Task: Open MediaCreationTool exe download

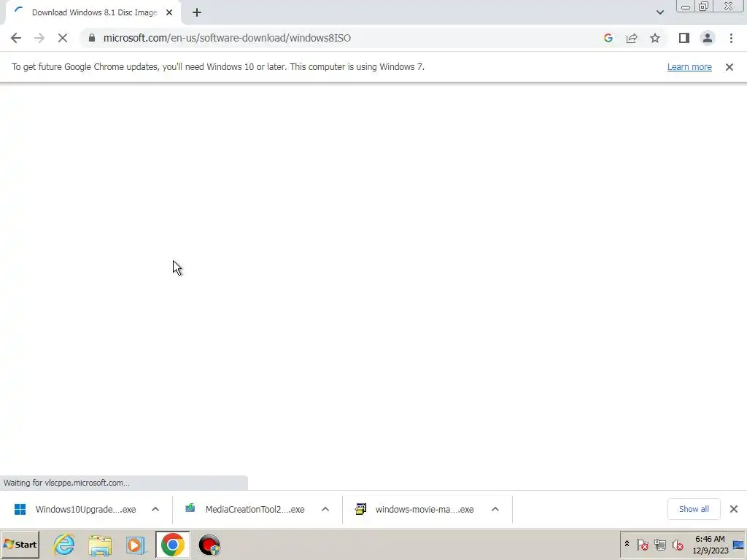Action: [255, 509]
